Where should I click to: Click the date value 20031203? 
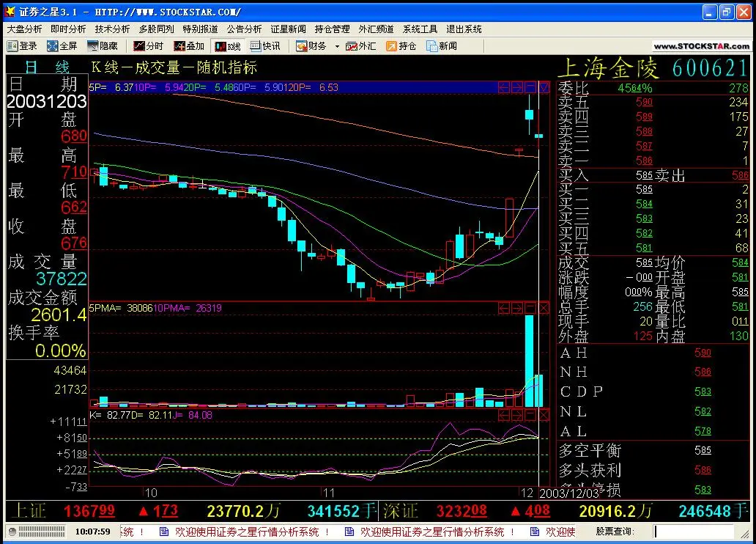tap(47, 101)
